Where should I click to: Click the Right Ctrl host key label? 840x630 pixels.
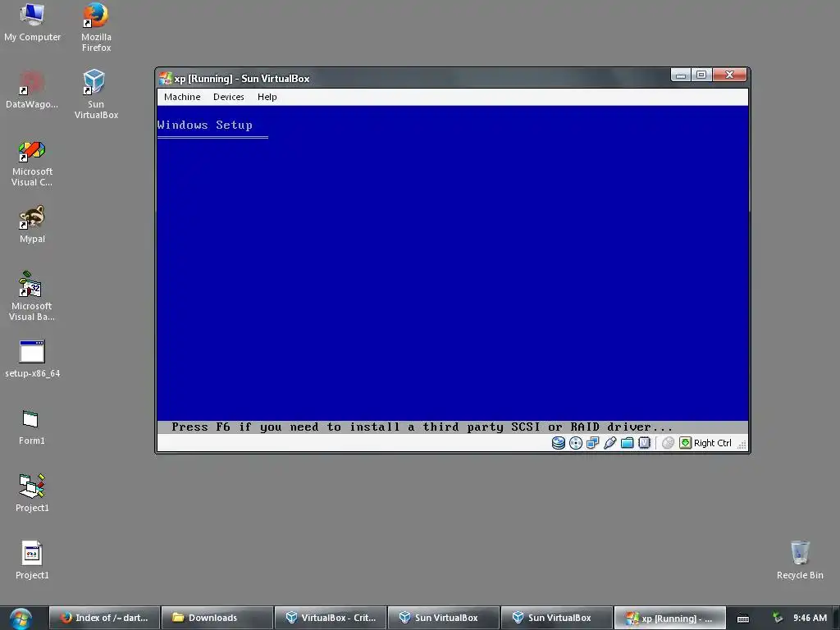pyautogui.click(x=713, y=443)
